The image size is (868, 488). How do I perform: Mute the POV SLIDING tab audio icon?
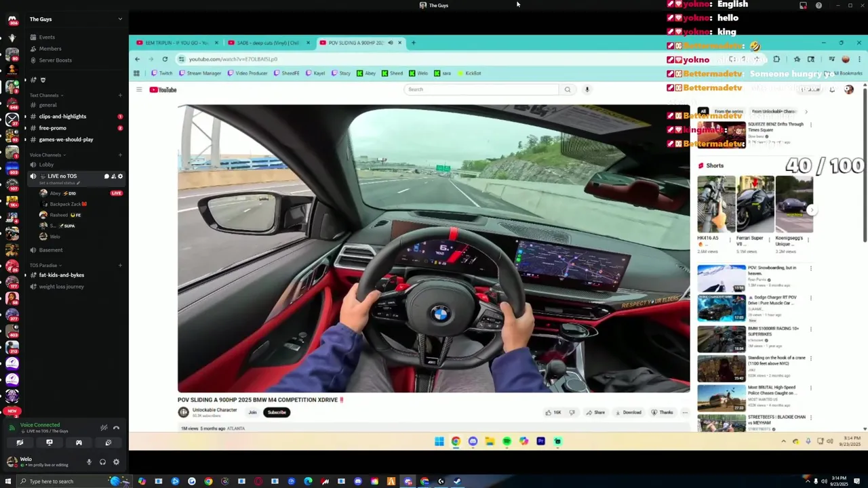tap(390, 43)
